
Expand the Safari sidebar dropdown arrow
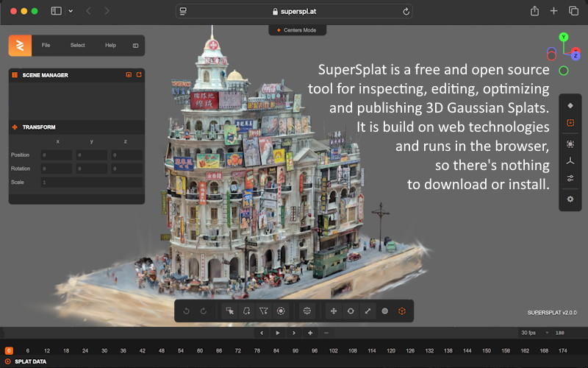[71, 11]
